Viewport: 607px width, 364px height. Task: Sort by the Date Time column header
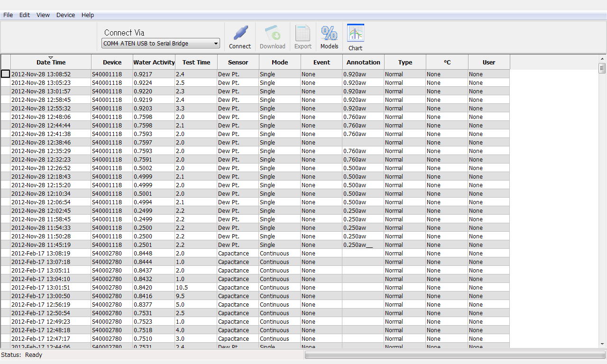pyautogui.click(x=51, y=62)
